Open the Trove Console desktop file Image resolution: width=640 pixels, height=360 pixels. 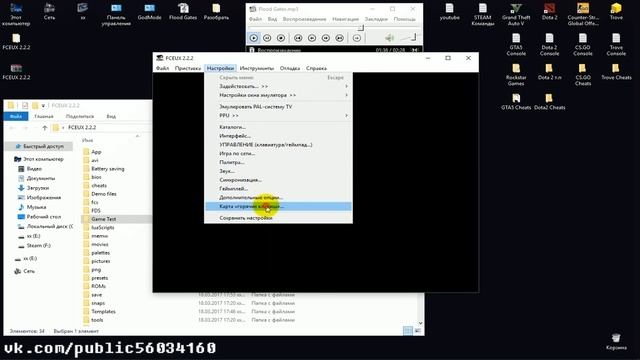click(616, 44)
